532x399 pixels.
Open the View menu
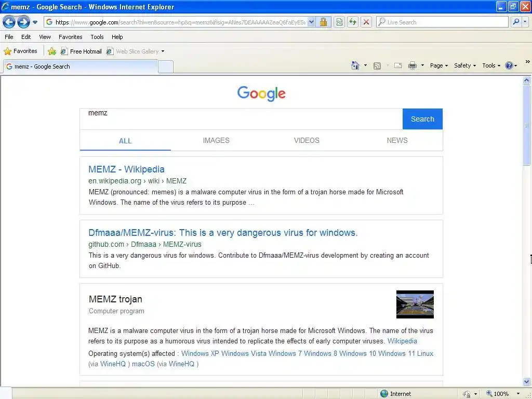(x=45, y=37)
